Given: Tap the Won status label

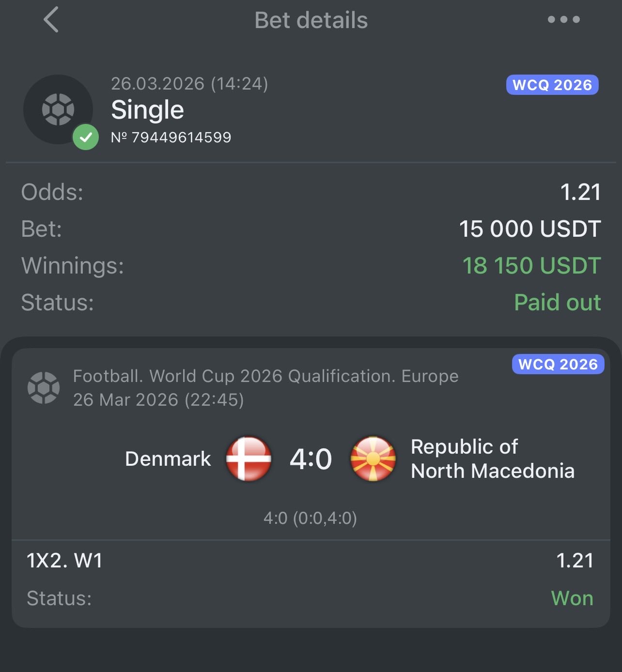Looking at the screenshot, I should pos(572,598).
